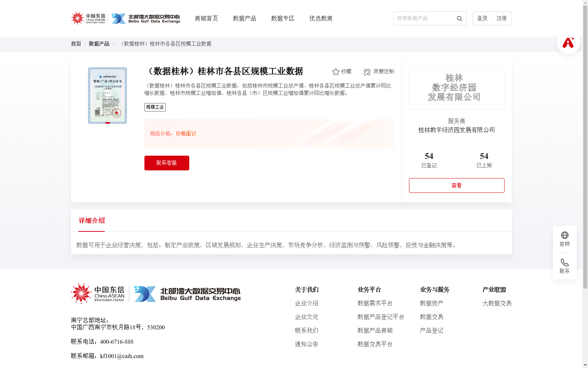Open 大数据交易 footer link

click(x=497, y=303)
